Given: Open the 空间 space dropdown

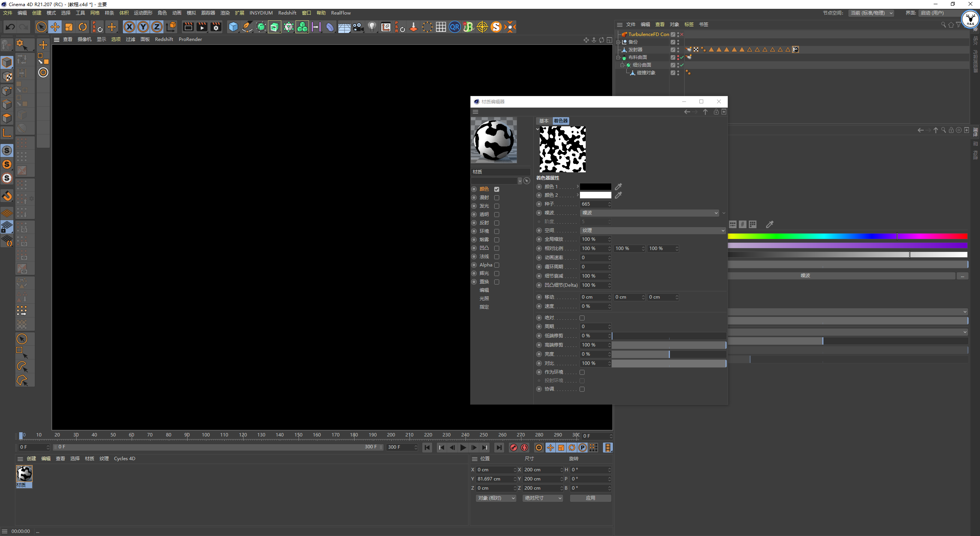Looking at the screenshot, I should click(652, 230).
